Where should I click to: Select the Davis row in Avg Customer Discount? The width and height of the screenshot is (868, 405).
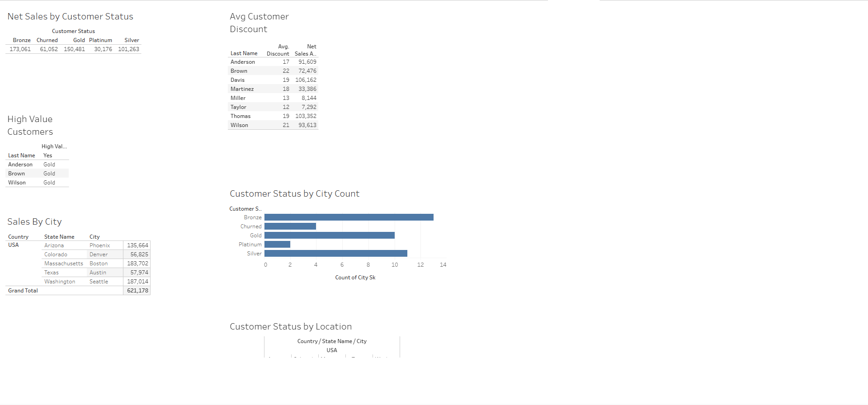(238, 80)
